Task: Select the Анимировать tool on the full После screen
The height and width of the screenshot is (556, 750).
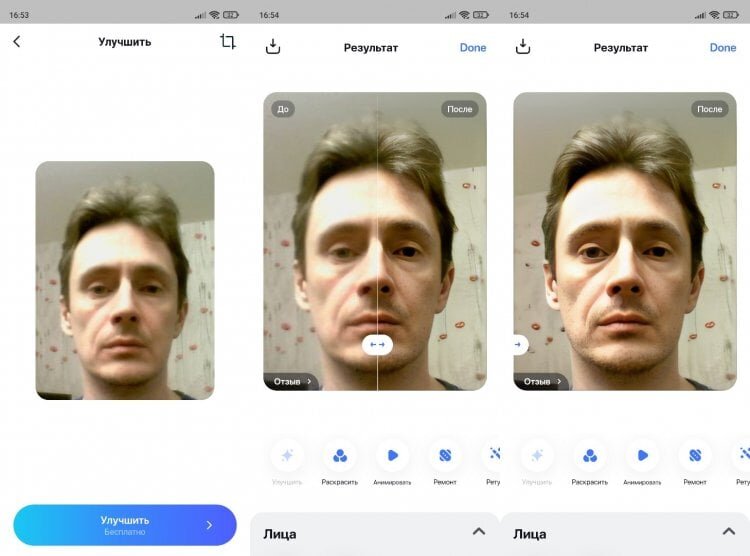Action: pos(642,462)
